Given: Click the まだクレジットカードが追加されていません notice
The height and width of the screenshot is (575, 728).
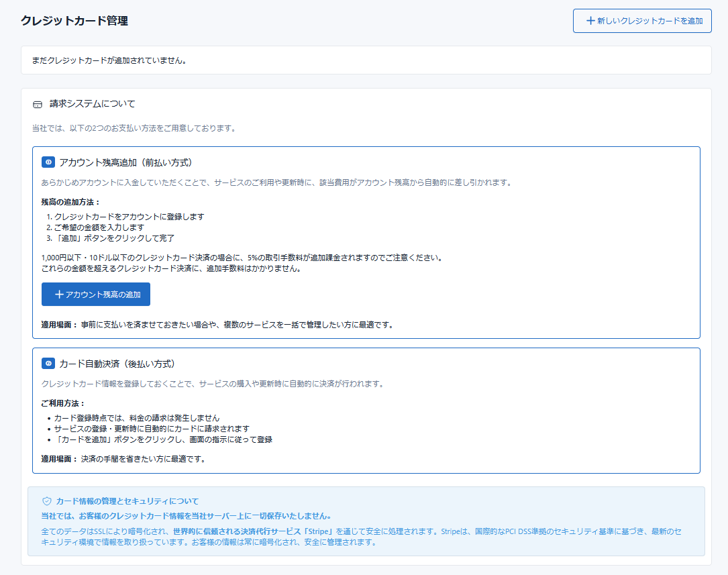Looking at the screenshot, I should coord(109,60).
